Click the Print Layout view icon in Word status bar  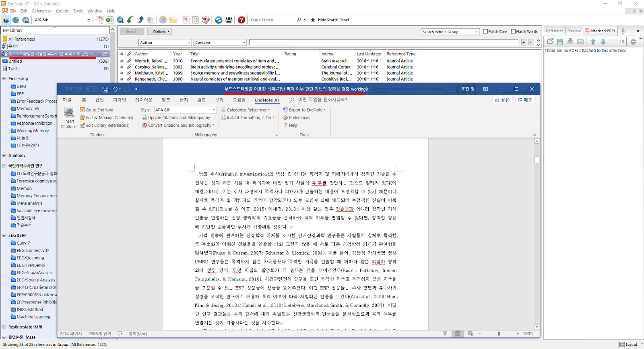[458, 334]
